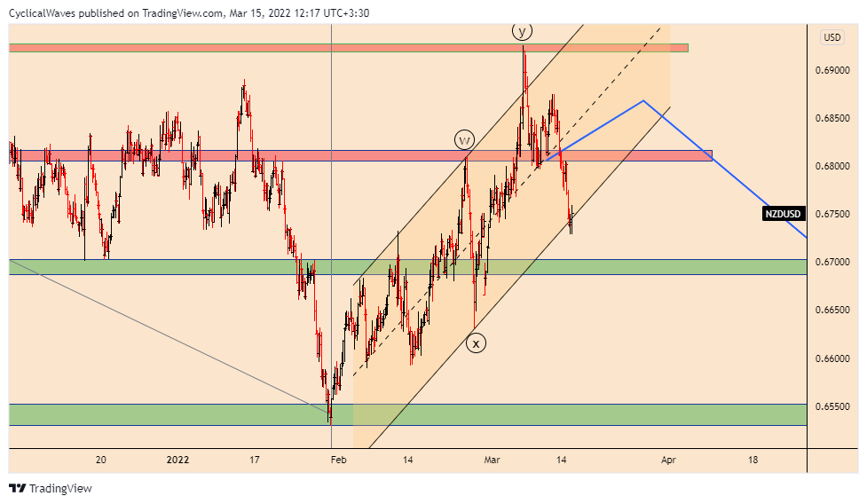Select the vertical gray line before Feb
Viewport: 867px width, 504px height.
(x=331, y=222)
